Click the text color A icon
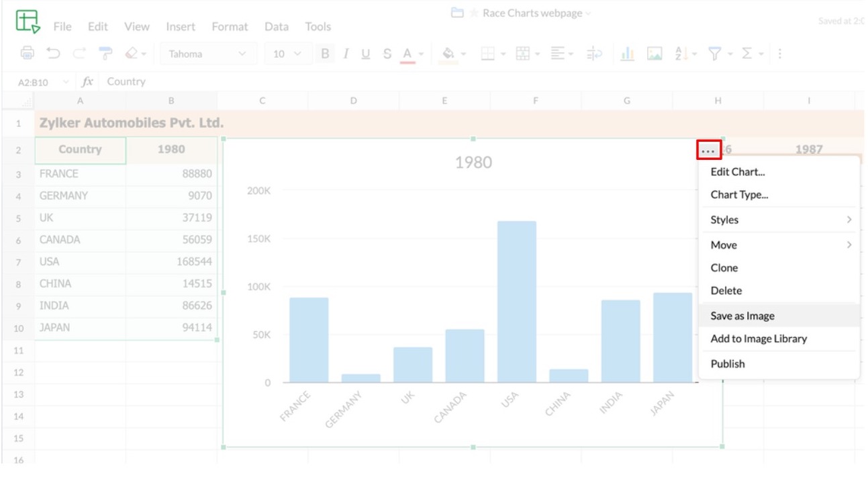The height and width of the screenshot is (479, 868). point(408,54)
